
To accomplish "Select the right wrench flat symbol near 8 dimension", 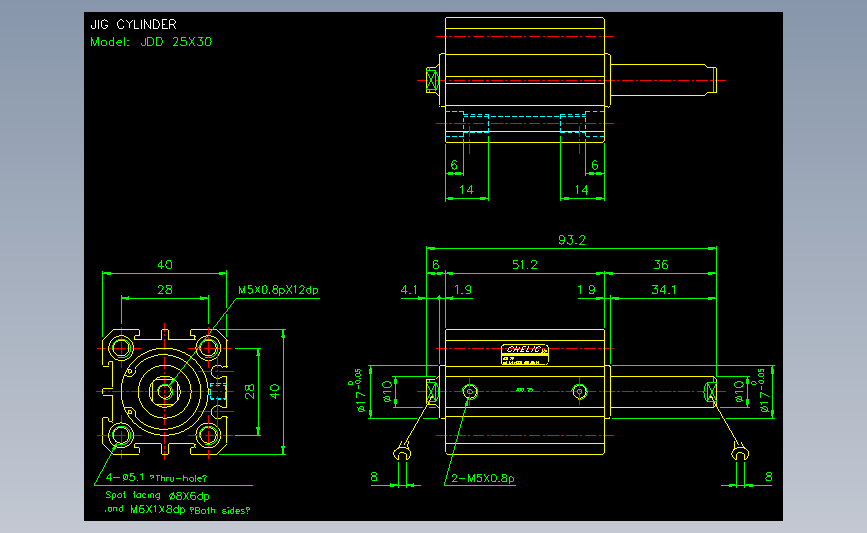I will tap(740, 453).
